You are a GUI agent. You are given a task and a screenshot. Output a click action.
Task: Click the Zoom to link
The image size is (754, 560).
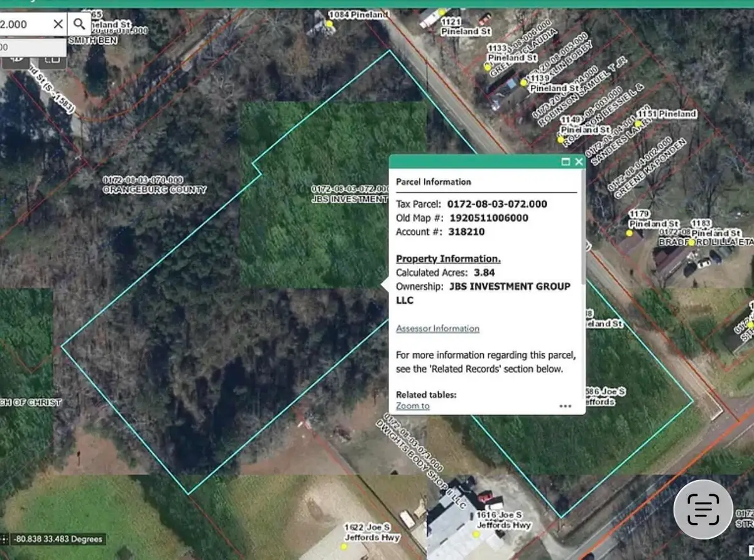(412, 406)
